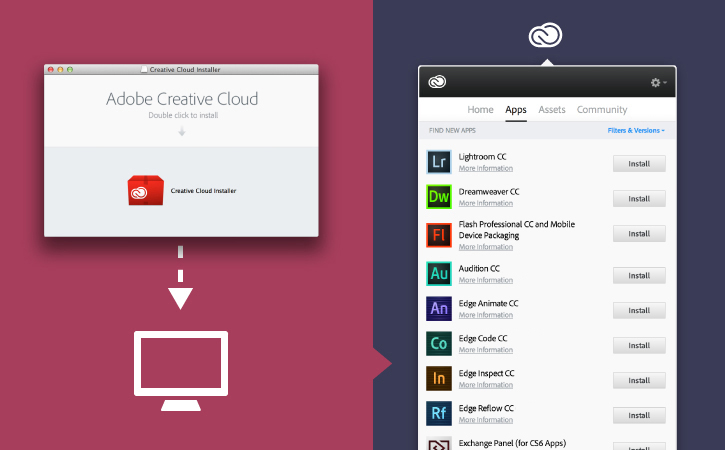Install Edge Reflow CC
This screenshot has width=725, height=450.
click(639, 415)
